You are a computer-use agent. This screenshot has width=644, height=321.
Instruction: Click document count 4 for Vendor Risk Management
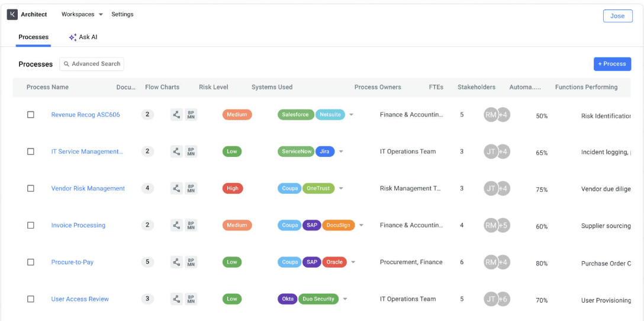tap(147, 189)
